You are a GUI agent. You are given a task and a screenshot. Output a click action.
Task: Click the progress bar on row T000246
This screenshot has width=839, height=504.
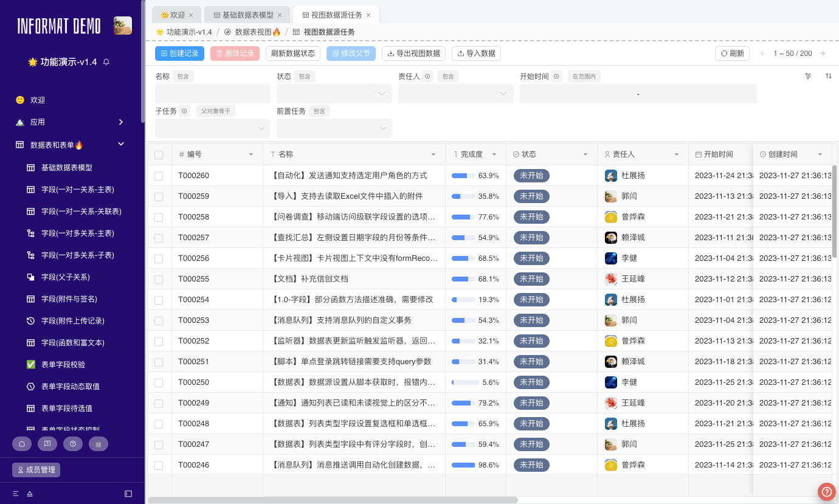pos(463,464)
